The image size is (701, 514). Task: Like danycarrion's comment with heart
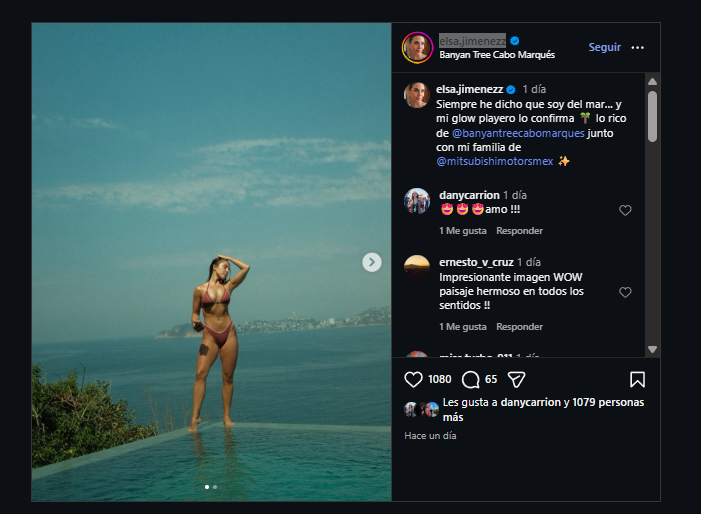pos(625,210)
